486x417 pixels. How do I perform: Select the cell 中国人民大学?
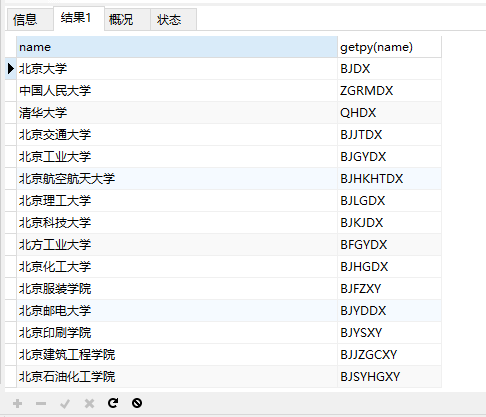(x=177, y=91)
